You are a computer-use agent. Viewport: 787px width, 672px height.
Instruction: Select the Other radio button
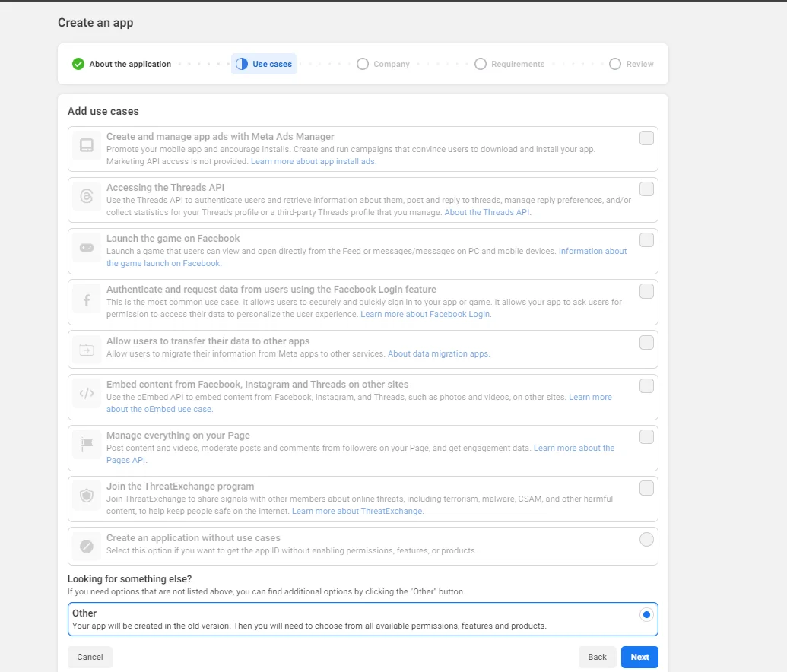click(646, 614)
